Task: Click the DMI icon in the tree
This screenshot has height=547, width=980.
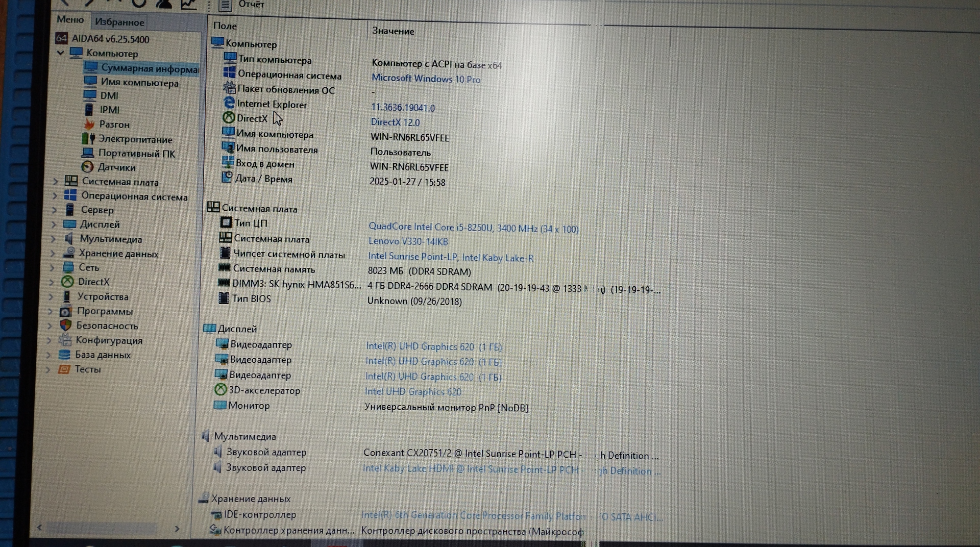Action: (90, 95)
